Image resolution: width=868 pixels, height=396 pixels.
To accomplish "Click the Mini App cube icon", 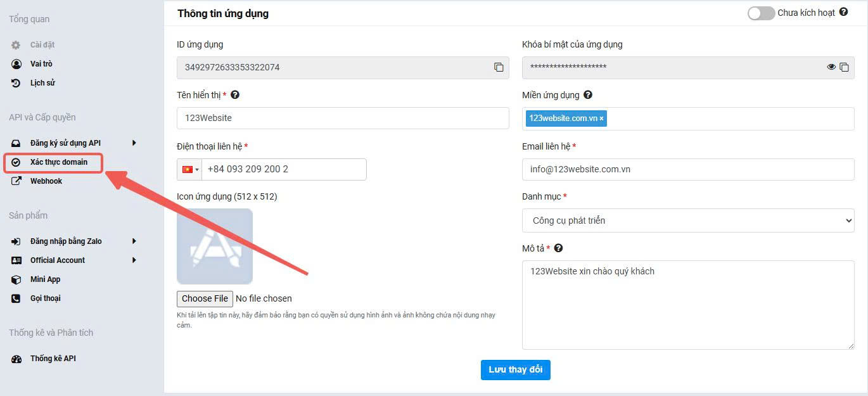I will (16, 279).
